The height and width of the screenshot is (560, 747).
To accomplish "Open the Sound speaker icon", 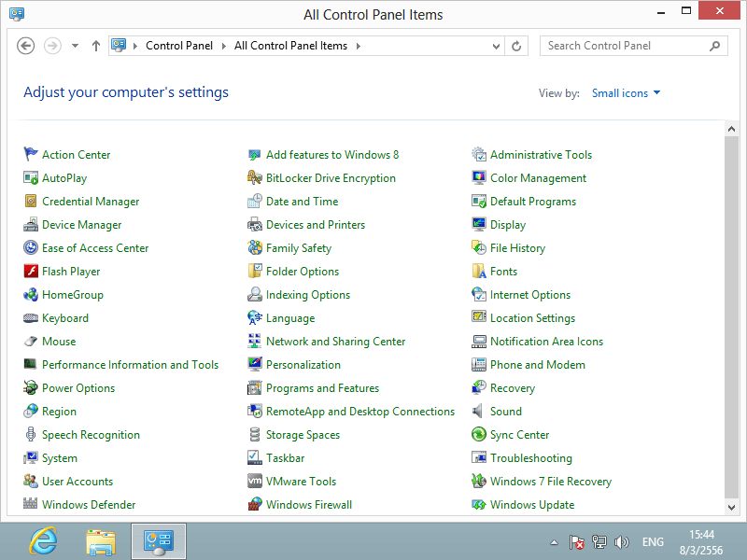I will click(x=478, y=411).
